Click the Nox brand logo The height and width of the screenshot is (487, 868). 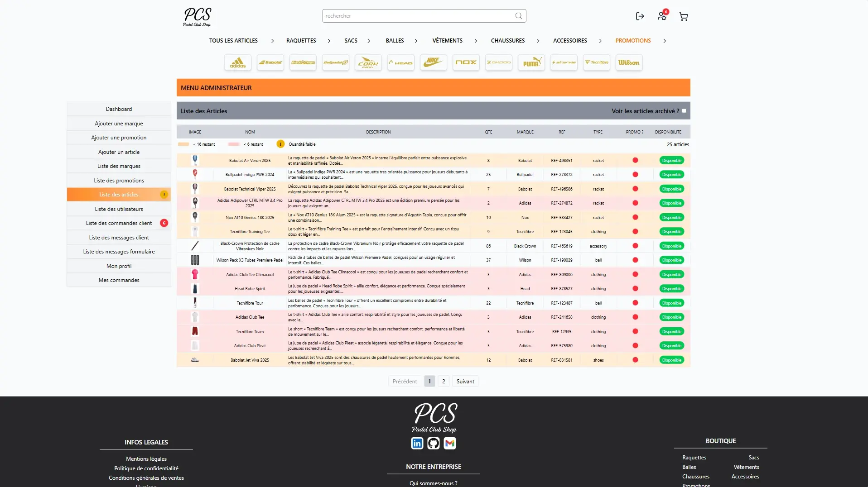point(466,62)
